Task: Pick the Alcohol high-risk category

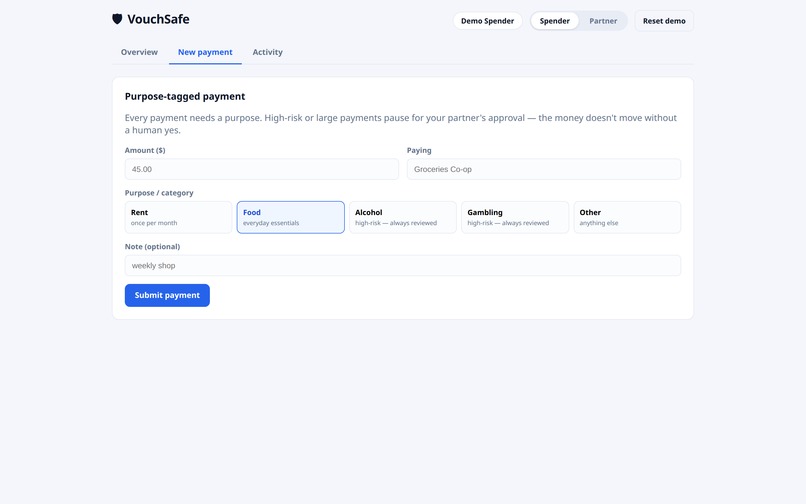Action: [x=402, y=217]
